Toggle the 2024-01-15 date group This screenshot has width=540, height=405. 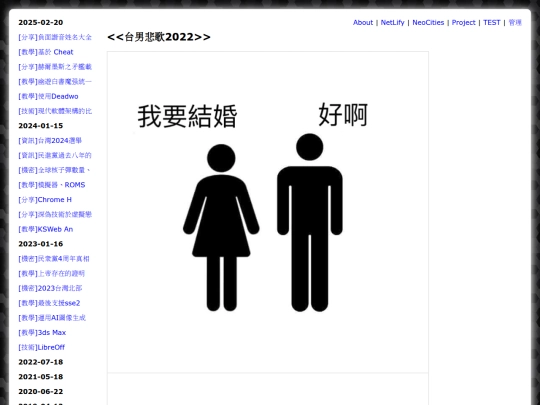(x=41, y=126)
